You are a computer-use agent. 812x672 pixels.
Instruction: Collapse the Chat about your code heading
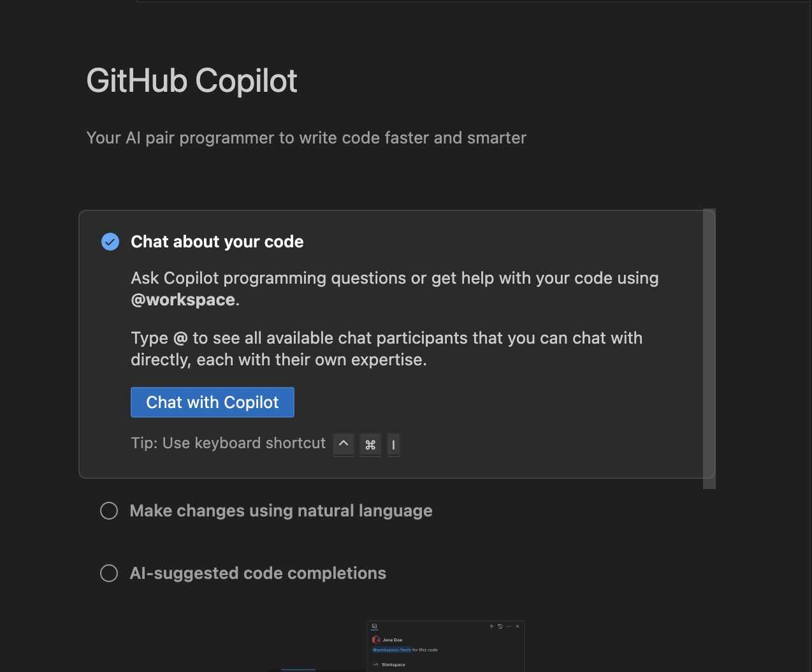[x=217, y=242]
